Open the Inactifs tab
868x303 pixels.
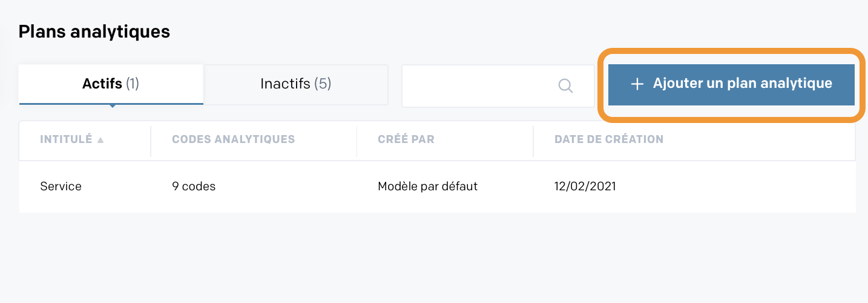pos(296,84)
